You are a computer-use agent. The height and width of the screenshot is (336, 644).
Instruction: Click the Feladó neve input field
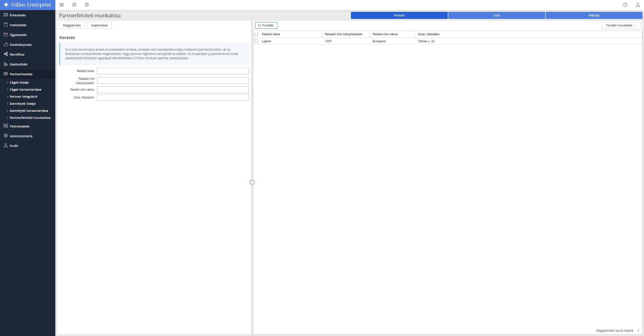pos(173,71)
